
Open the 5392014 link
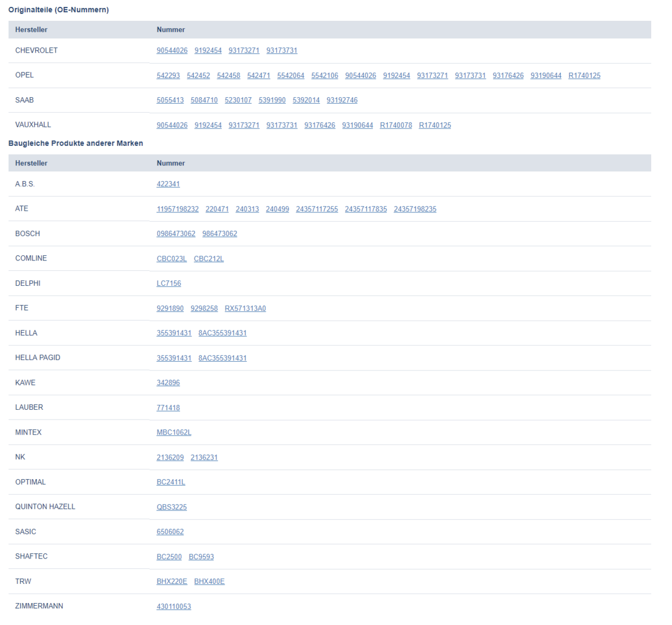click(306, 100)
